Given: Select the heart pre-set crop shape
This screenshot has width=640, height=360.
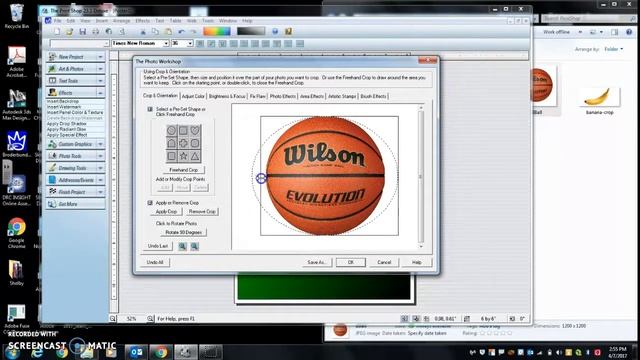Looking at the screenshot, I should click(195, 131).
